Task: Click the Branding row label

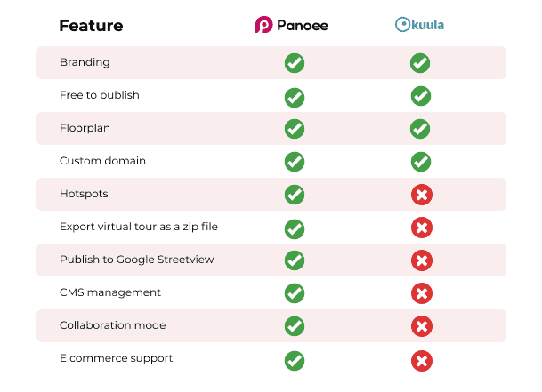Action: click(85, 62)
